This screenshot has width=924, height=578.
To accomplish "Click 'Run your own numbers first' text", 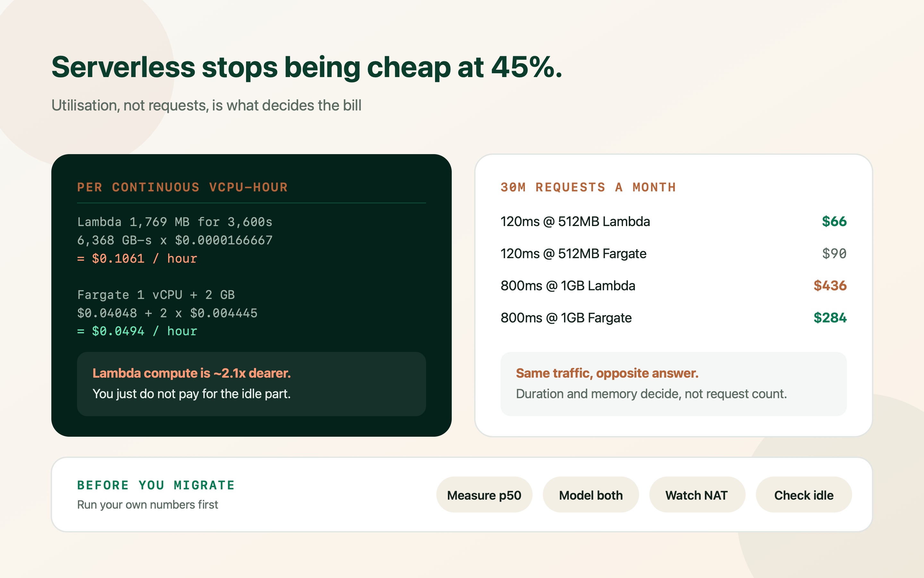I will [x=148, y=504].
